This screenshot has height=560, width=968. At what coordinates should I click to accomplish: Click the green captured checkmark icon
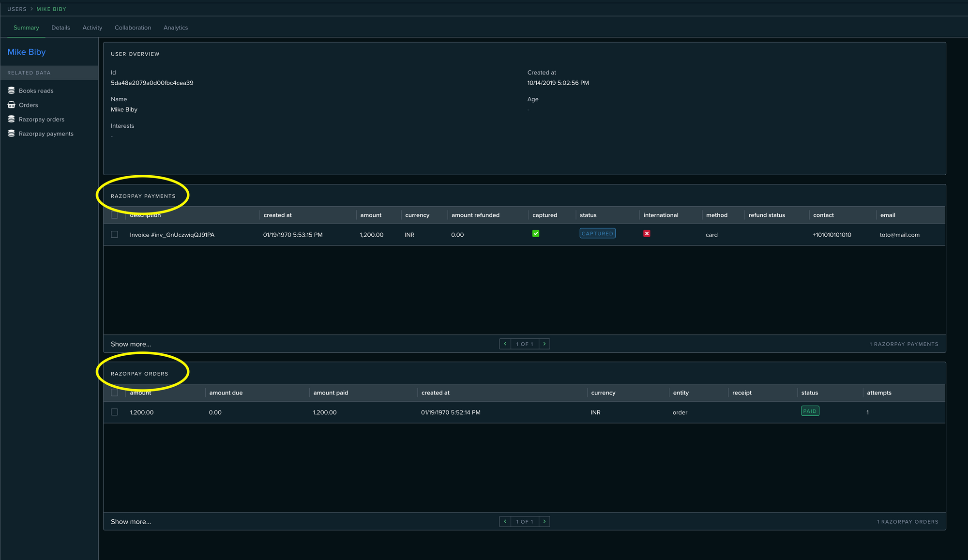pyautogui.click(x=536, y=233)
